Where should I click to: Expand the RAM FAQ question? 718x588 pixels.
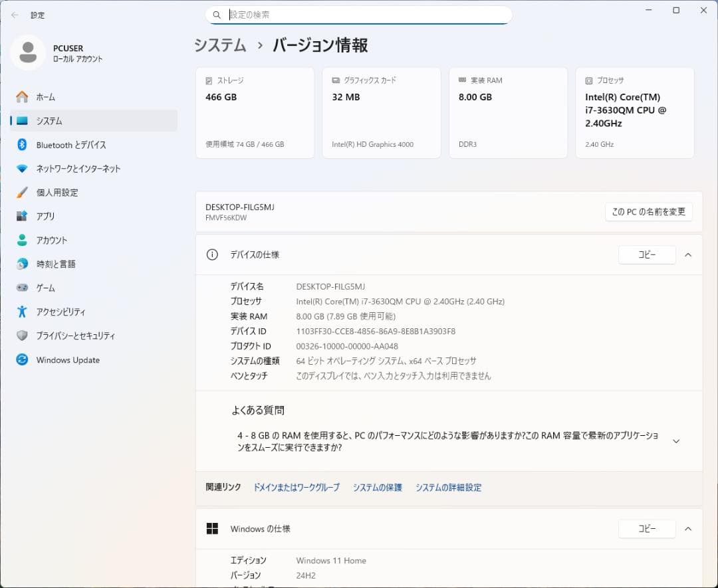676,441
